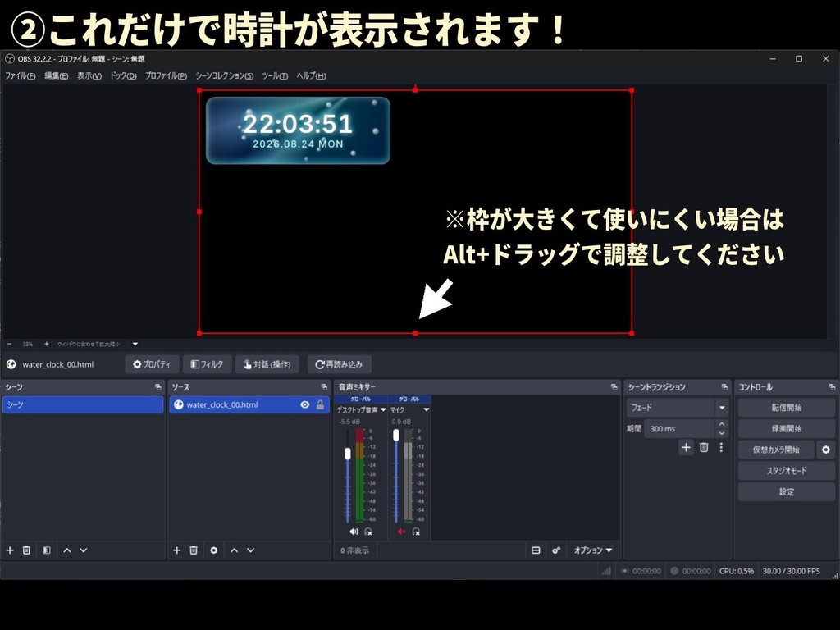Open advanced audio properties gears icon
The image size is (840, 630).
click(x=556, y=550)
